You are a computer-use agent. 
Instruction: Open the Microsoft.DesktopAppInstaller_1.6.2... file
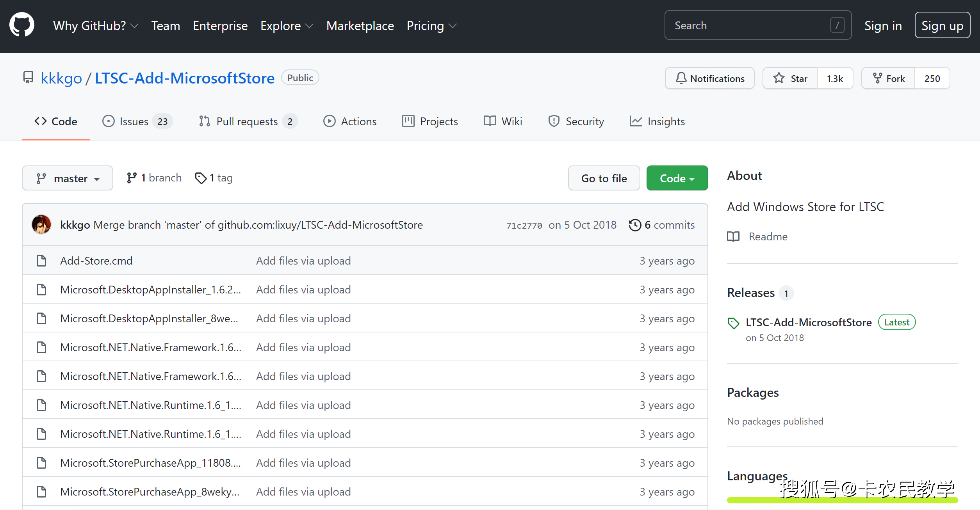(151, 290)
